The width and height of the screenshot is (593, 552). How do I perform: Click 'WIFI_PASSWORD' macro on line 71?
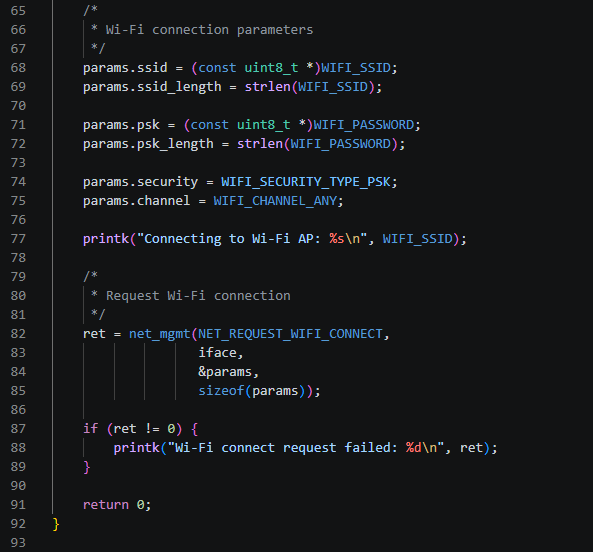click(364, 125)
